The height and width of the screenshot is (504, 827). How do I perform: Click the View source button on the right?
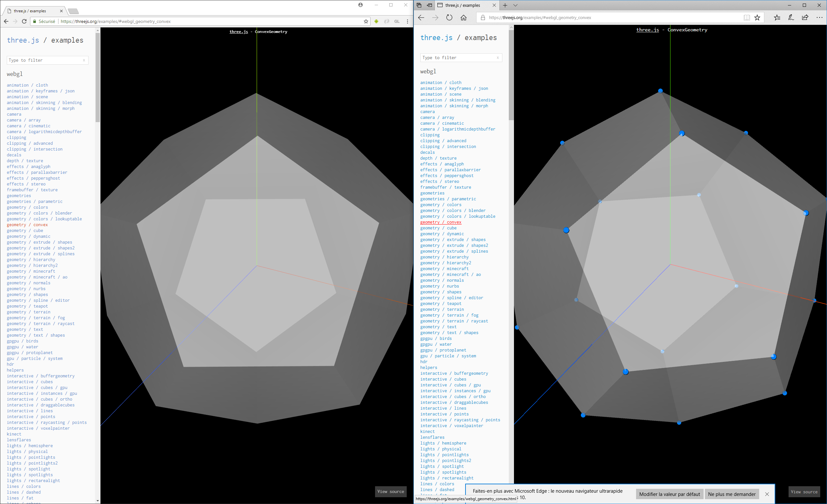point(804,492)
